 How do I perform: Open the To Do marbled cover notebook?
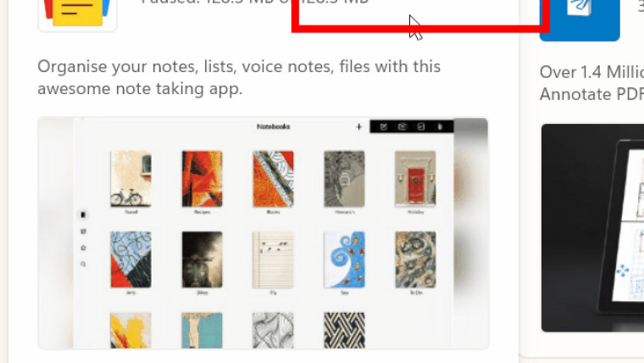(415, 260)
